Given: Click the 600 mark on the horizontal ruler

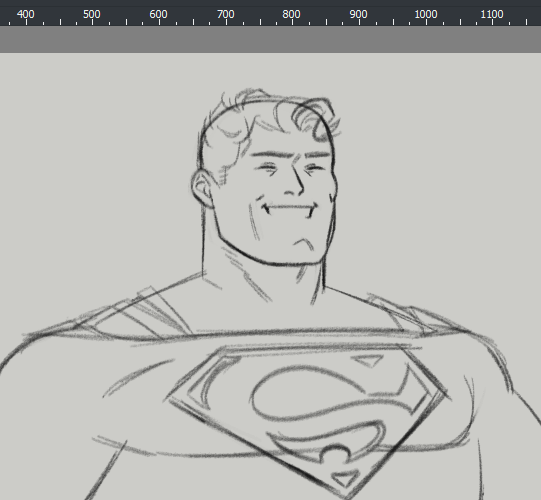Looking at the screenshot, I should tap(158, 14).
